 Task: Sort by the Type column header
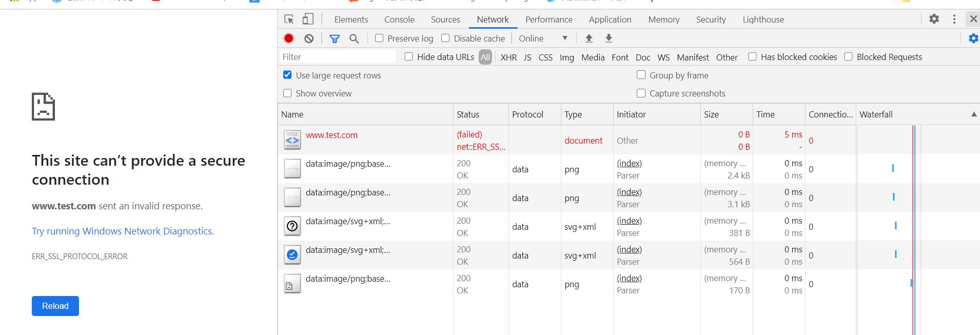tap(587, 114)
